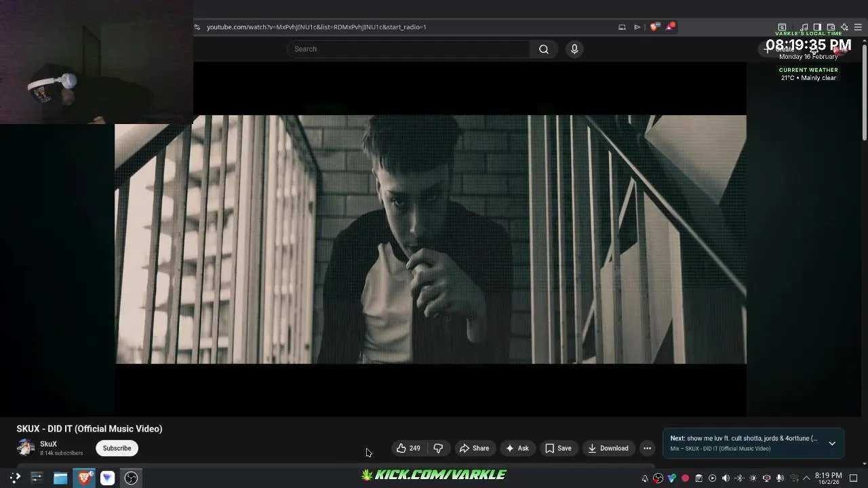Open second taskbar icon beside launcher
Screen dimensions: 868x488
click(37, 478)
